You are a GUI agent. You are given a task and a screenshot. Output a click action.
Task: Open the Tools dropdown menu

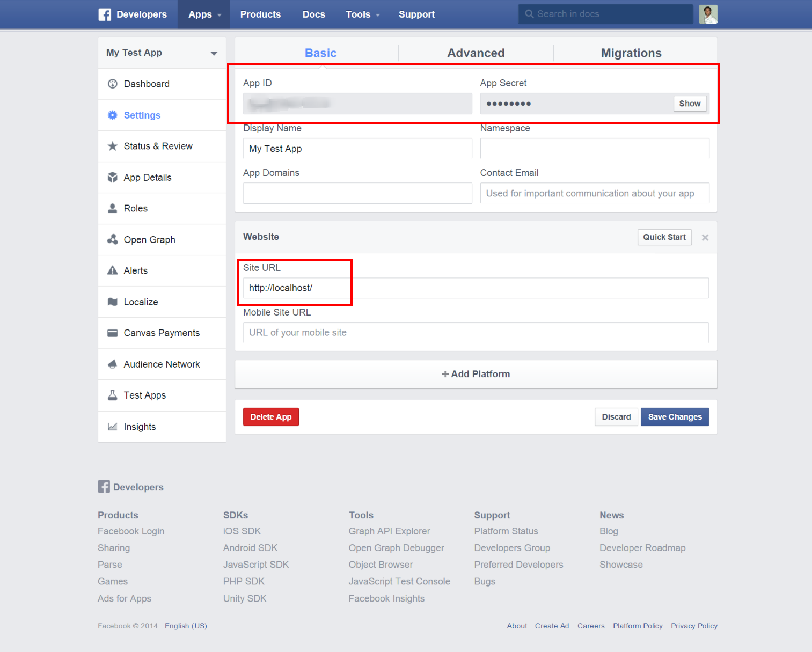[x=363, y=14]
